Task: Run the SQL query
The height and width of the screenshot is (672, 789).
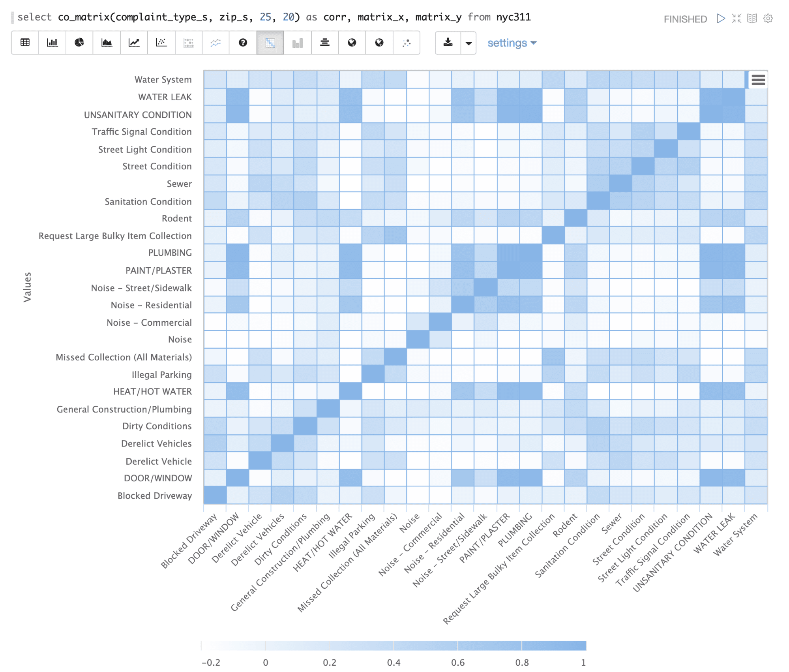Action: click(721, 18)
